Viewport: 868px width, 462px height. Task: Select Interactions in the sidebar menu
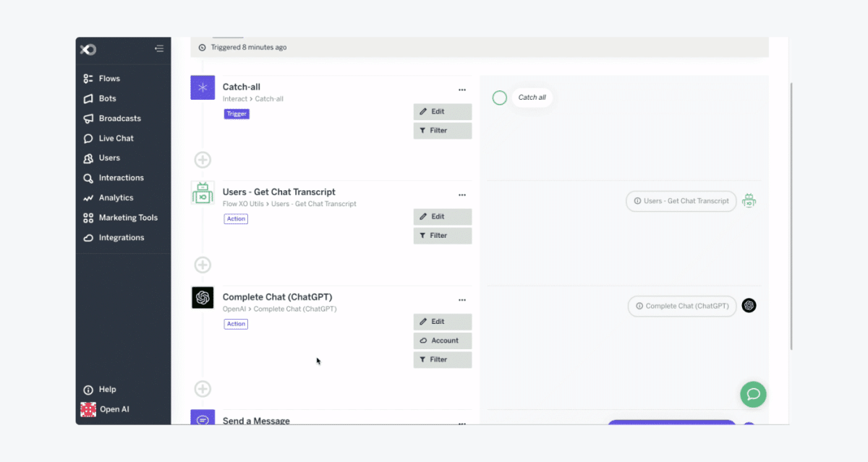pyautogui.click(x=122, y=178)
